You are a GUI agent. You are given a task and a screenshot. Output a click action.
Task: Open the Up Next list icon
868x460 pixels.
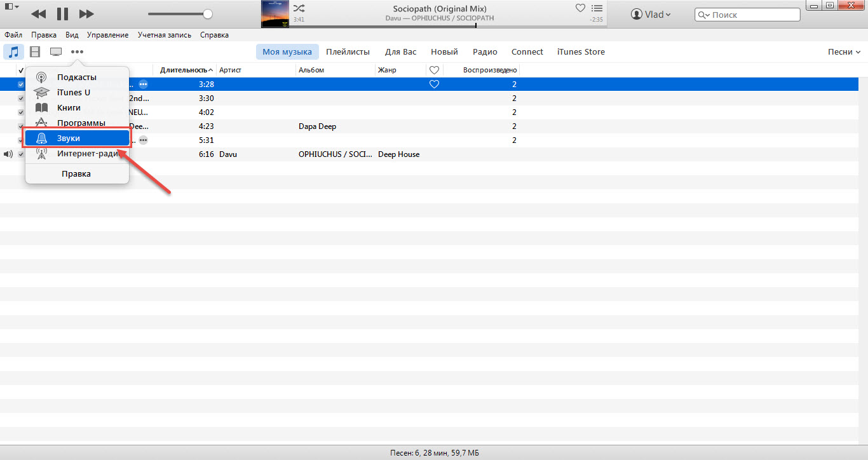coord(597,8)
